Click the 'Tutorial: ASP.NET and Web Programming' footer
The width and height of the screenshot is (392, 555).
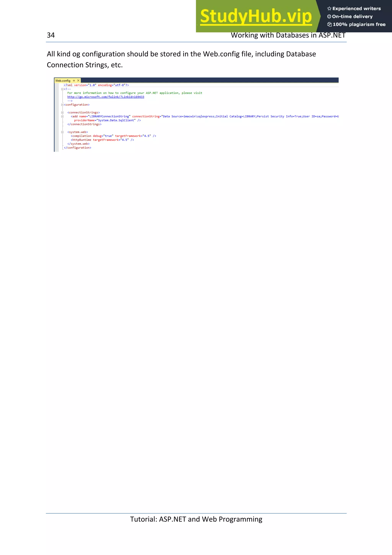coord(196,519)
